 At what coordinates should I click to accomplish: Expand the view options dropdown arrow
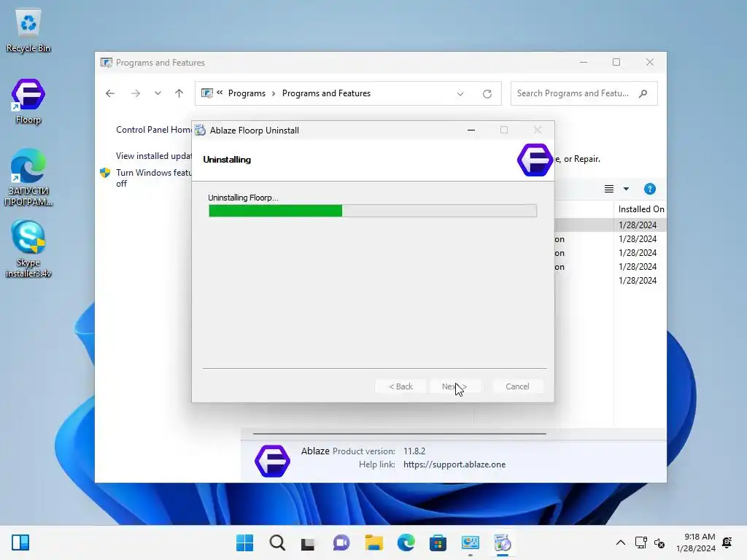pyautogui.click(x=626, y=189)
